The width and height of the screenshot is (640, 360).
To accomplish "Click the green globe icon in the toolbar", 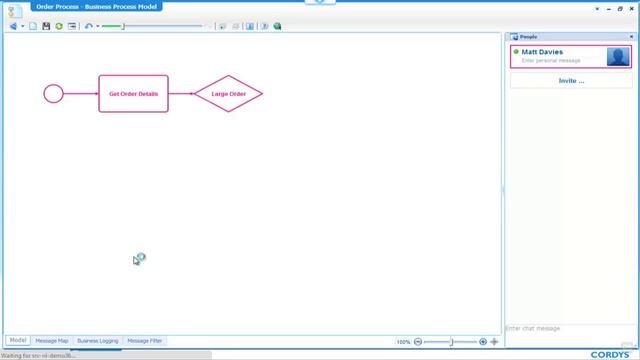I will tap(278, 26).
